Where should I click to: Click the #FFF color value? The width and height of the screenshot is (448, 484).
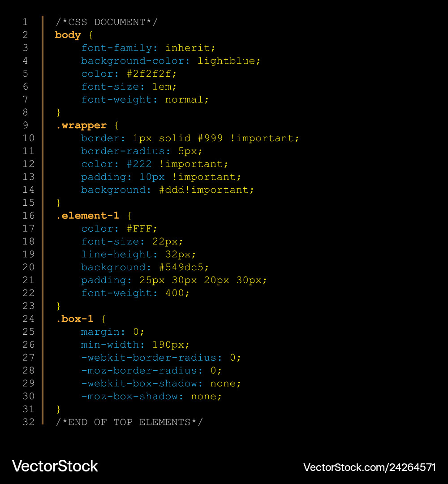pyautogui.click(x=142, y=229)
